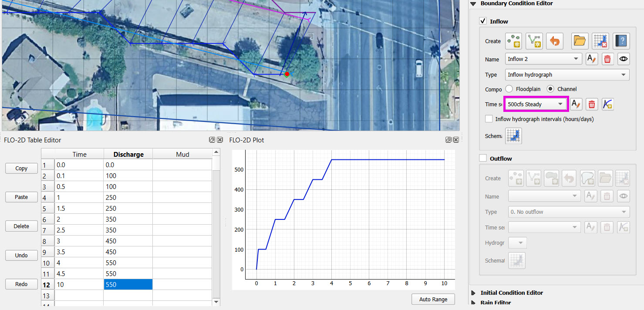This screenshot has height=310, width=644.
Task: Toggle the eye icon next to Inflow 2
Action: [x=624, y=59]
